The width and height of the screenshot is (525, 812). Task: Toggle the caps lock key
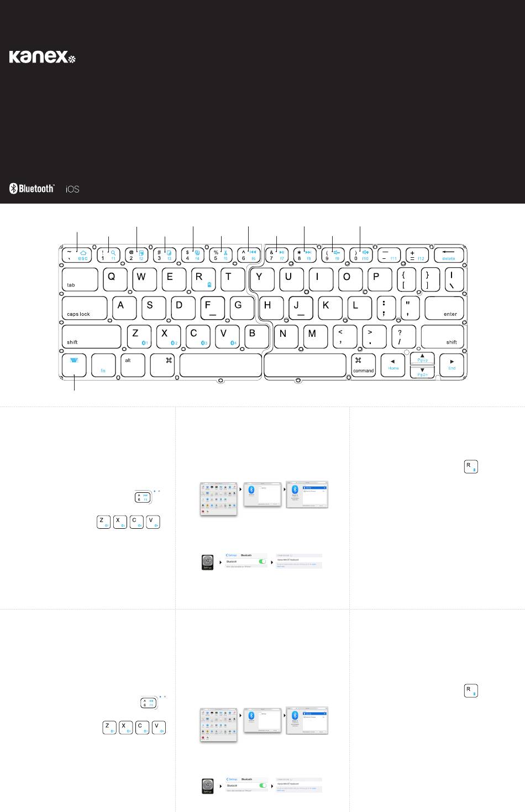84,308
